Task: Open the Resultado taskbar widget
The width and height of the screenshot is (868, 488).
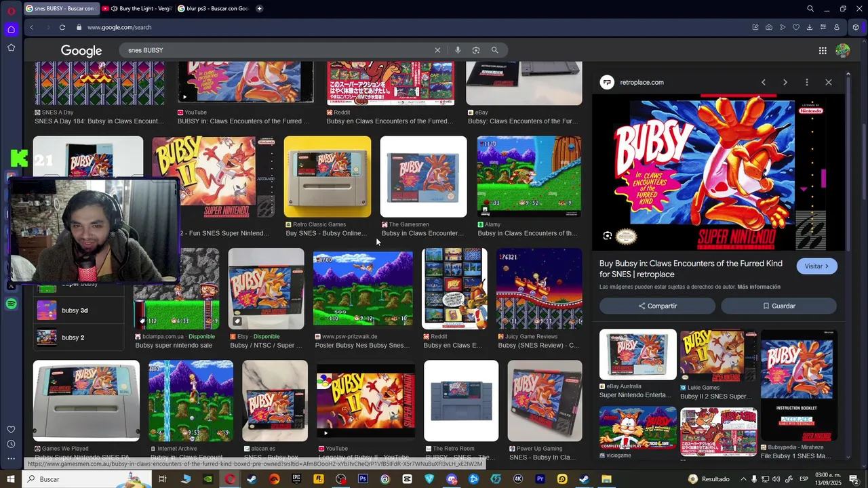Action: pos(709,479)
